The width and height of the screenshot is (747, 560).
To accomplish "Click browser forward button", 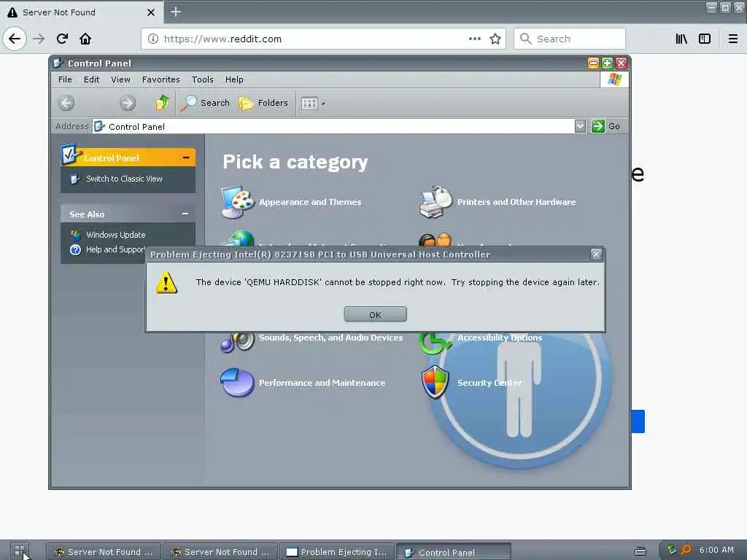I will pos(39,39).
